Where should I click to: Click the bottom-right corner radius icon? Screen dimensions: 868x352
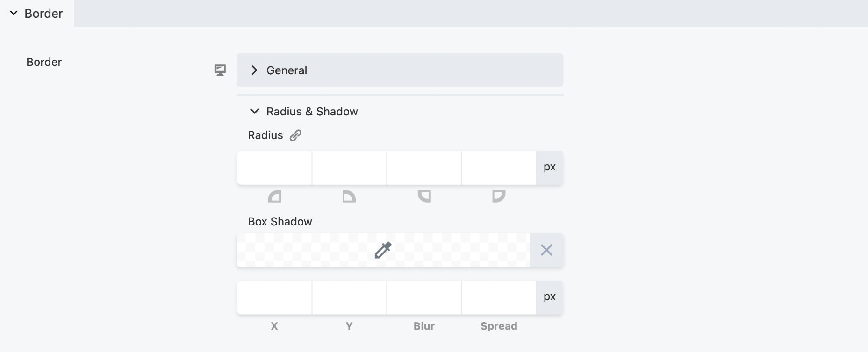(x=424, y=197)
